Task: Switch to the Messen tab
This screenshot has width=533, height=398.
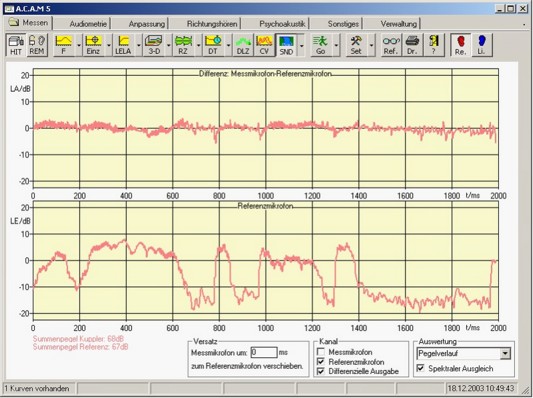Action: click(30, 23)
